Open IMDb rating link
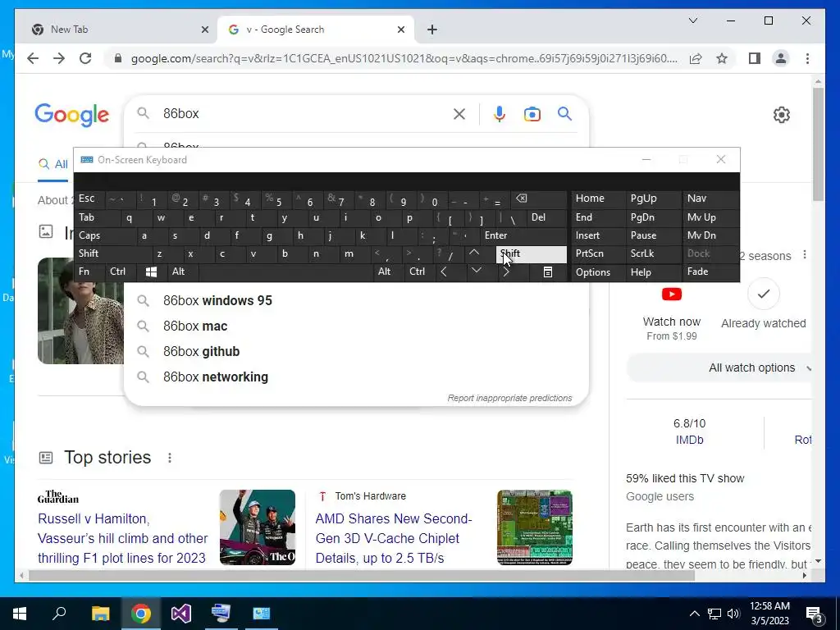The image size is (840, 630). [x=689, y=440]
